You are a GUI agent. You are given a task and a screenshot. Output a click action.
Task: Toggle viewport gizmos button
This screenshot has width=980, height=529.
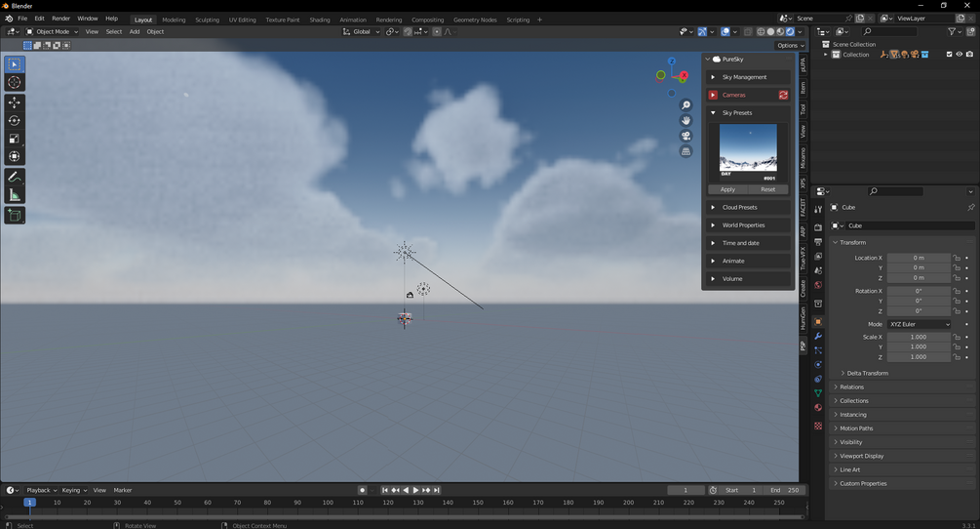702,31
